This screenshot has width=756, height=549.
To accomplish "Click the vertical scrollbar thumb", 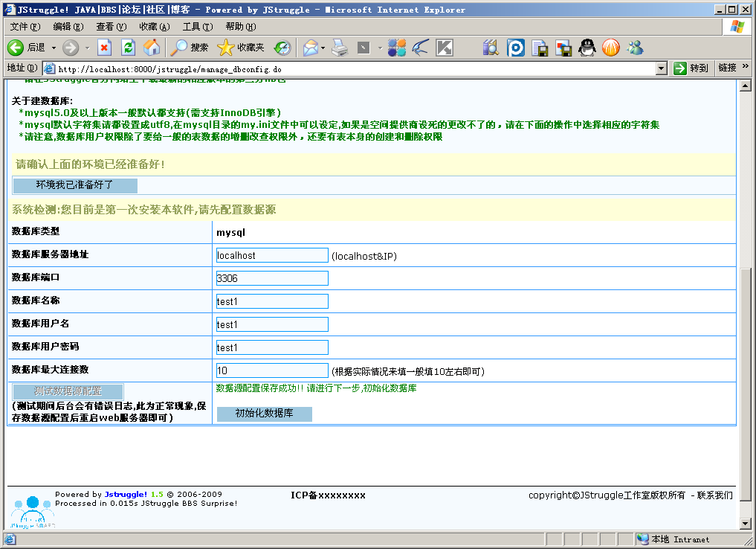I will [746, 385].
